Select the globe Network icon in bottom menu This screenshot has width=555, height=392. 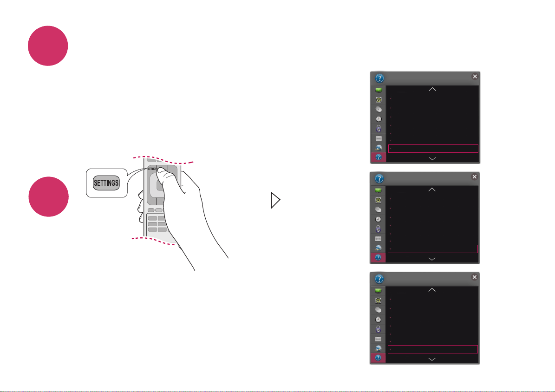pyautogui.click(x=378, y=348)
